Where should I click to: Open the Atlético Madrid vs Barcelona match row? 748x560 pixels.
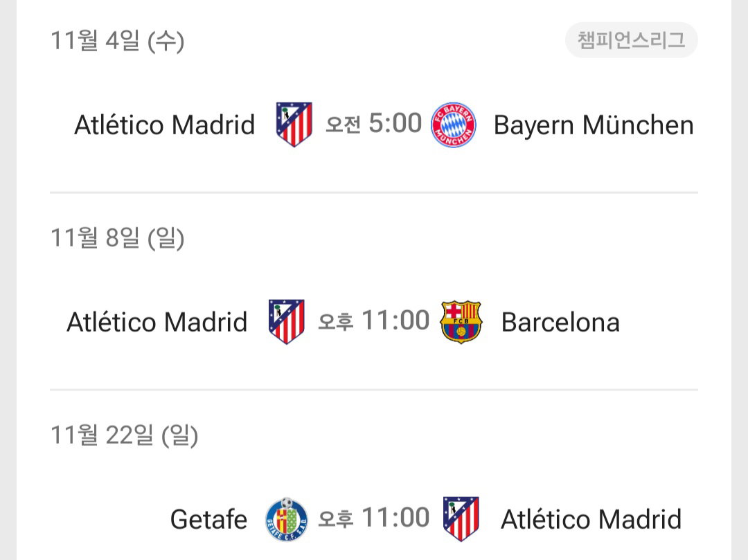coord(374,322)
